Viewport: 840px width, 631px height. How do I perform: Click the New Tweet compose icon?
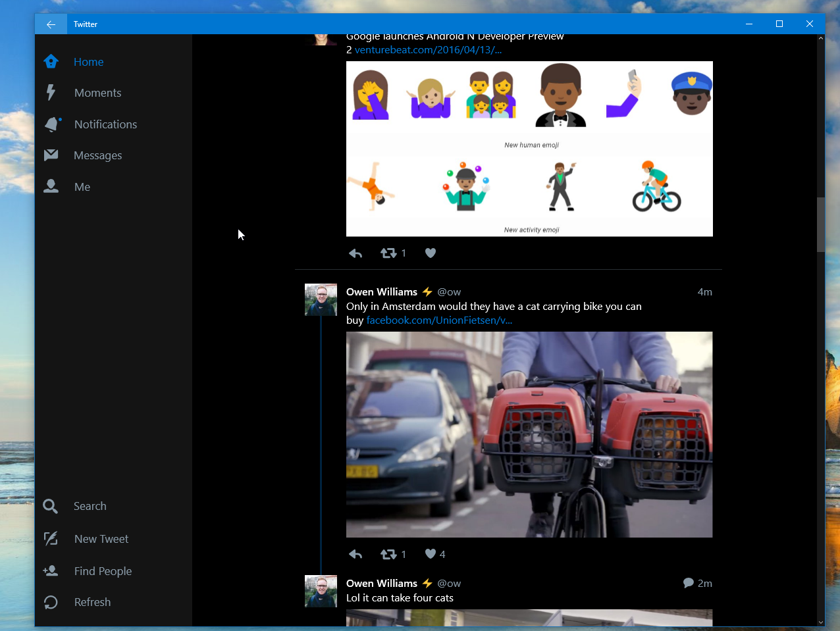pyautogui.click(x=51, y=539)
